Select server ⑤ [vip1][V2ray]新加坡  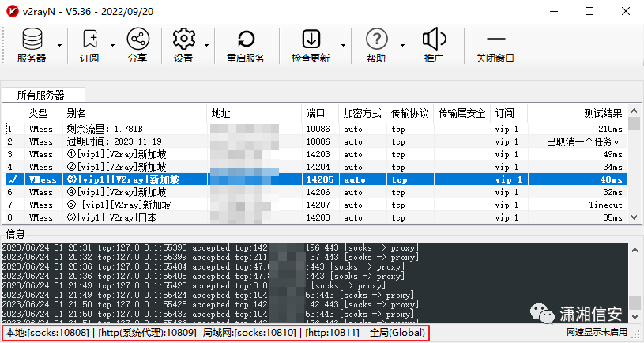point(315,205)
